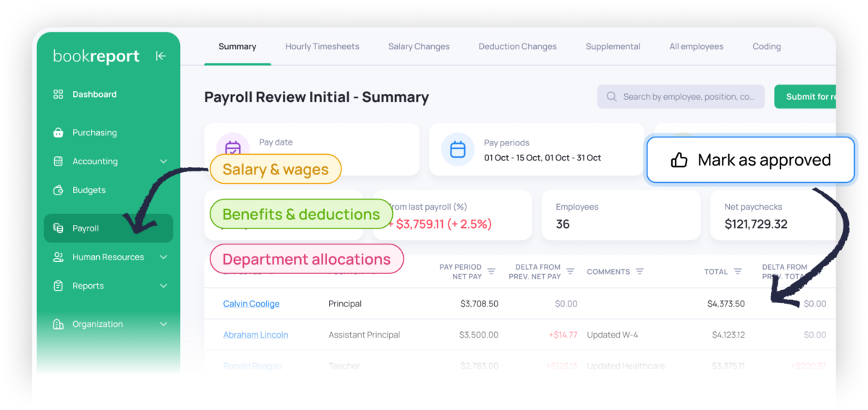868x410 pixels.
Task: Expand the Accounting menu chevron
Action: pyautogui.click(x=163, y=161)
